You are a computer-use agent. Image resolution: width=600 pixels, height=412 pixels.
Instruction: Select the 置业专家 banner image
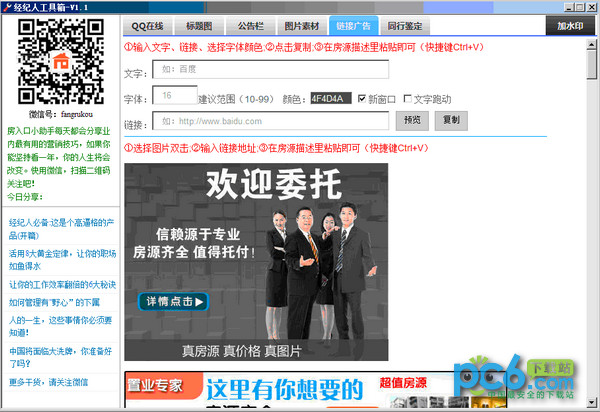coord(316,389)
